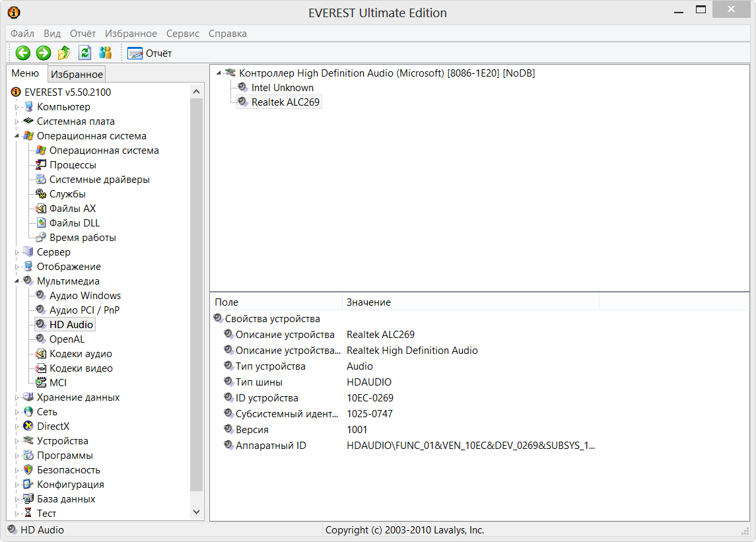
Task: Click the users icon in toolbar
Action: [x=105, y=53]
